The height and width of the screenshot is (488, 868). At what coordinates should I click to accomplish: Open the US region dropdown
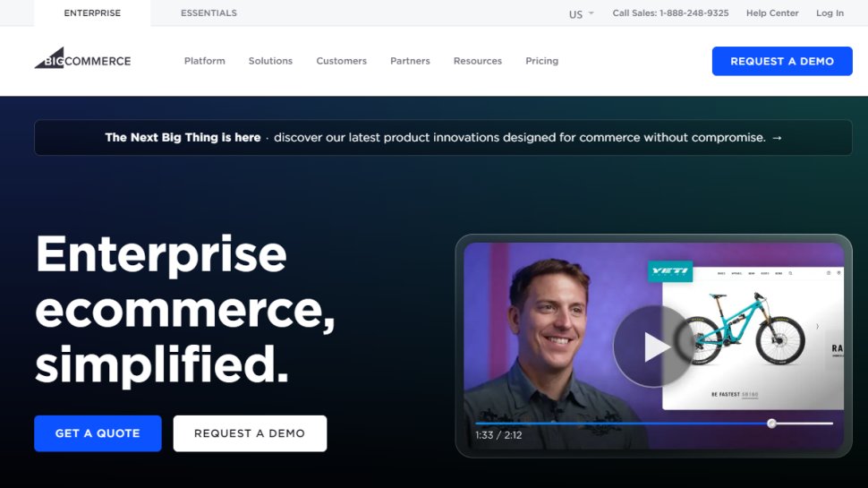581,13
